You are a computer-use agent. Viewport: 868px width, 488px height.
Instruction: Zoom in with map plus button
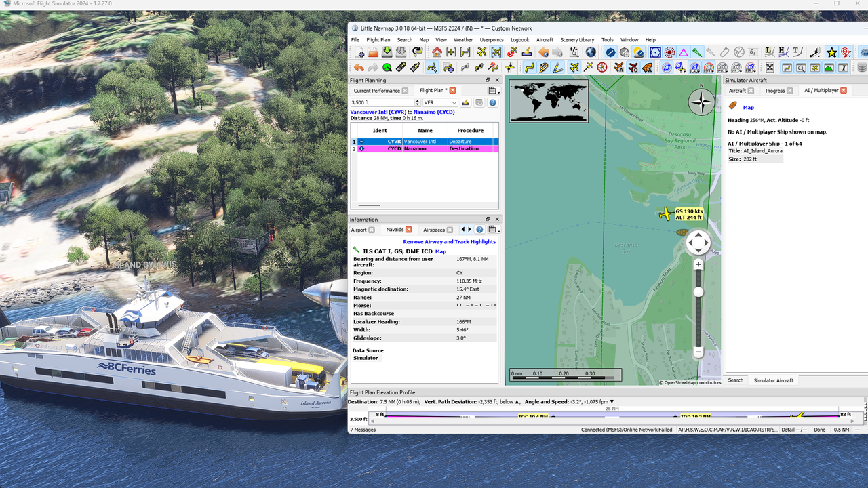click(x=698, y=265)
